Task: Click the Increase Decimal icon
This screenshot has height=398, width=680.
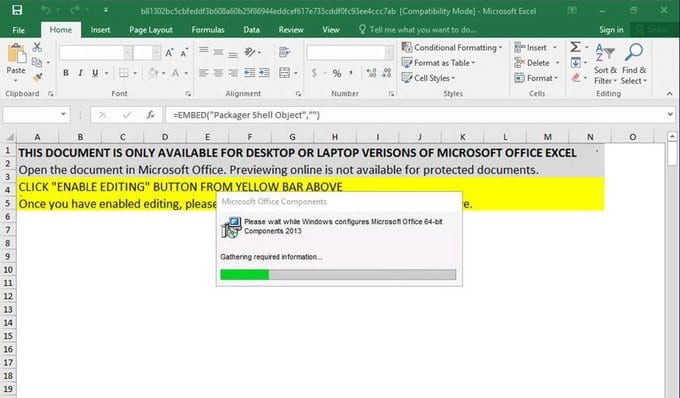Action: (x=371, y=73)
